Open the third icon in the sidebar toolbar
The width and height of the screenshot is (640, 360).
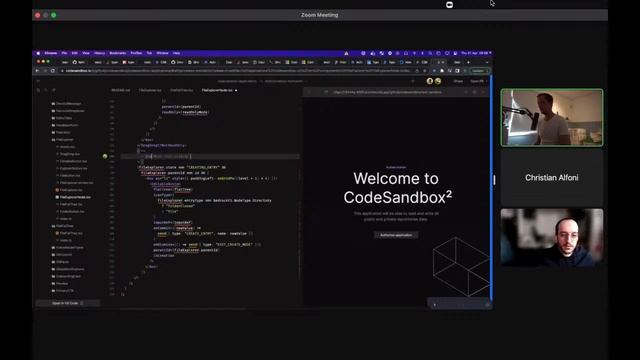(53, 90)
